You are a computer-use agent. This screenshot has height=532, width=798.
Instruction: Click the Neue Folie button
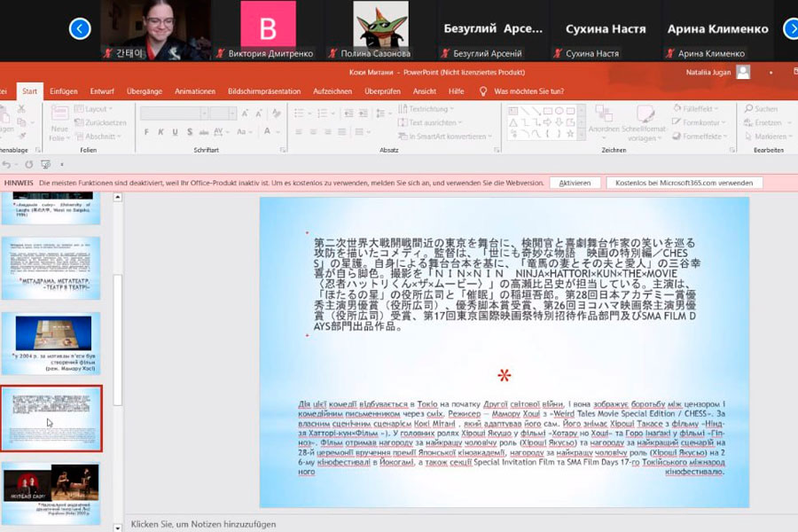(x=59, y=124)
